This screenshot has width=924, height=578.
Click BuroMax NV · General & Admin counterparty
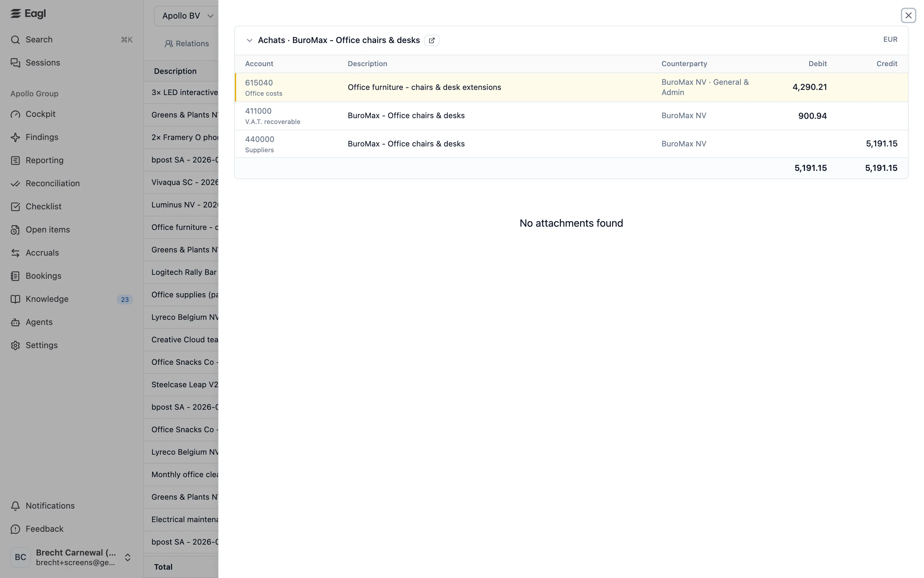[x=705, y=88]
